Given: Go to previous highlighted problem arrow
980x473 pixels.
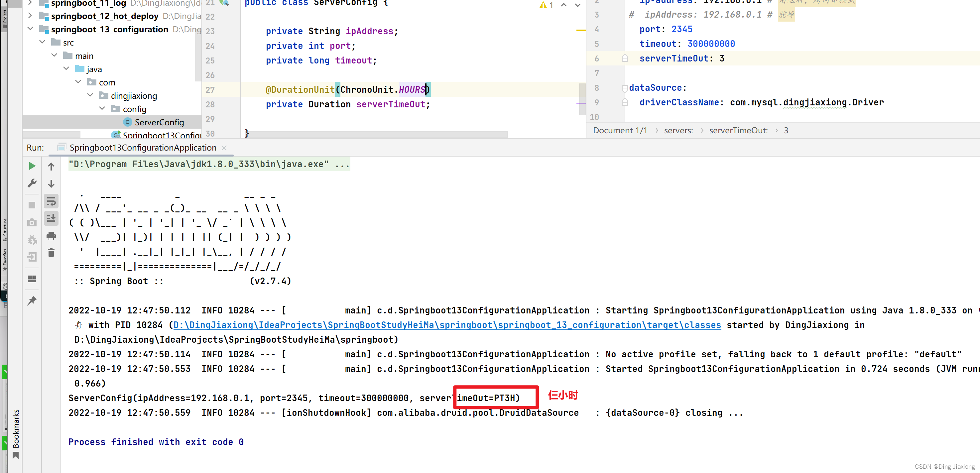Looking at the screenshot, I should pyautogui.click(x=564, y=5).
